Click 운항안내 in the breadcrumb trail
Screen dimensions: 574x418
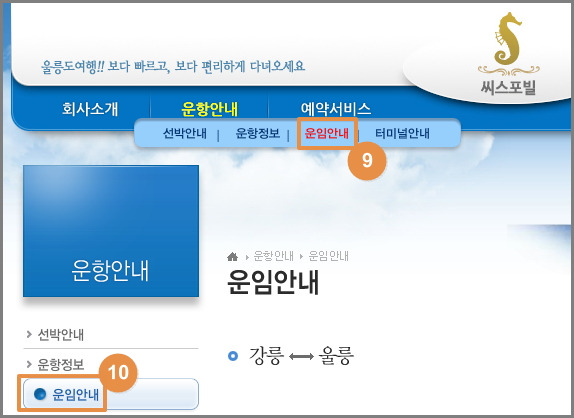tap(274, 256)
